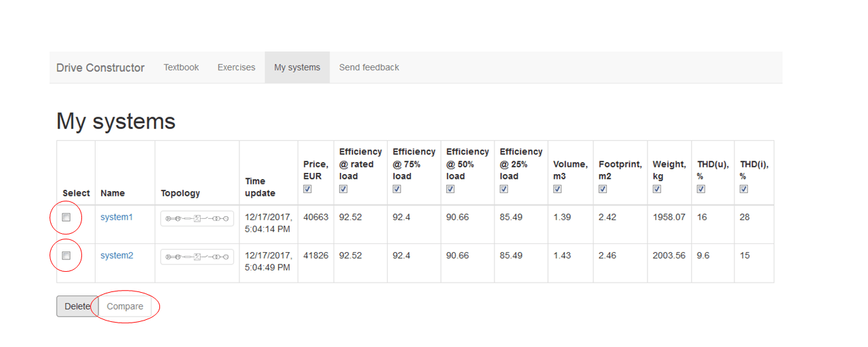Uncheck the Efficiency @ rated load checkbox
Image resolution: width=868 pixels, height=347 pixels.
tap(343, 189)
